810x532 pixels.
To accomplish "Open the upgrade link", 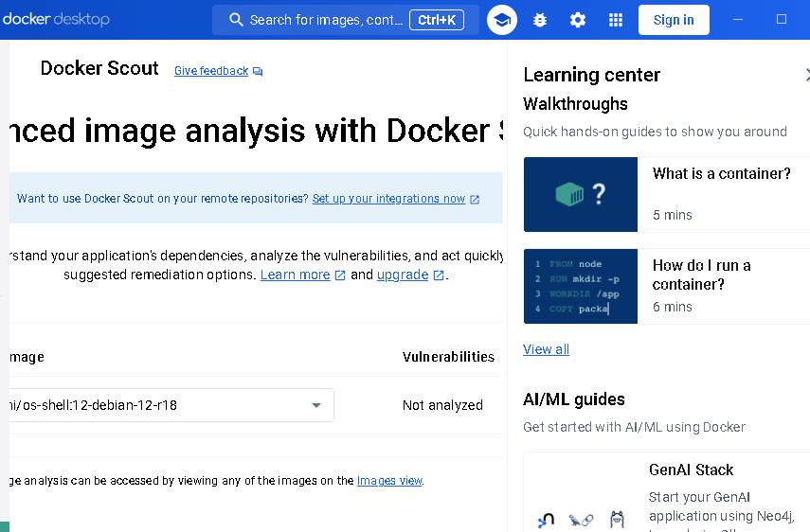I will tap(403, 275).
